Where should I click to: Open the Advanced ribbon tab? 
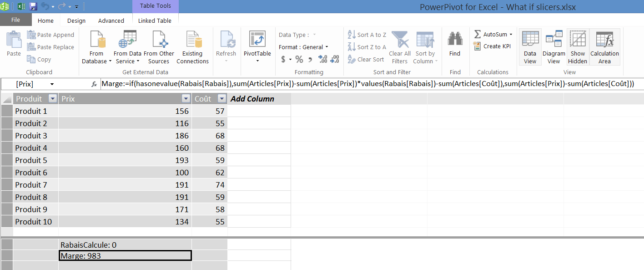click(111, 20)
